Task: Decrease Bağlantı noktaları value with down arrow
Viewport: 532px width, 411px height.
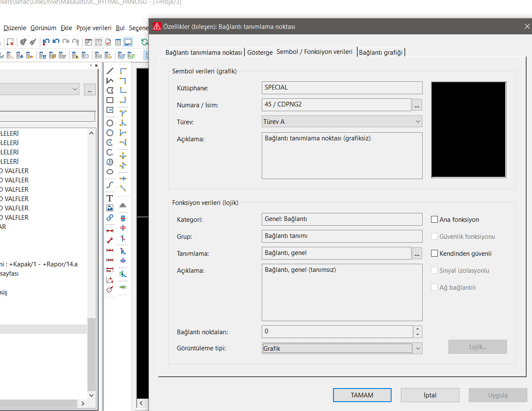Action: (418, 335)
